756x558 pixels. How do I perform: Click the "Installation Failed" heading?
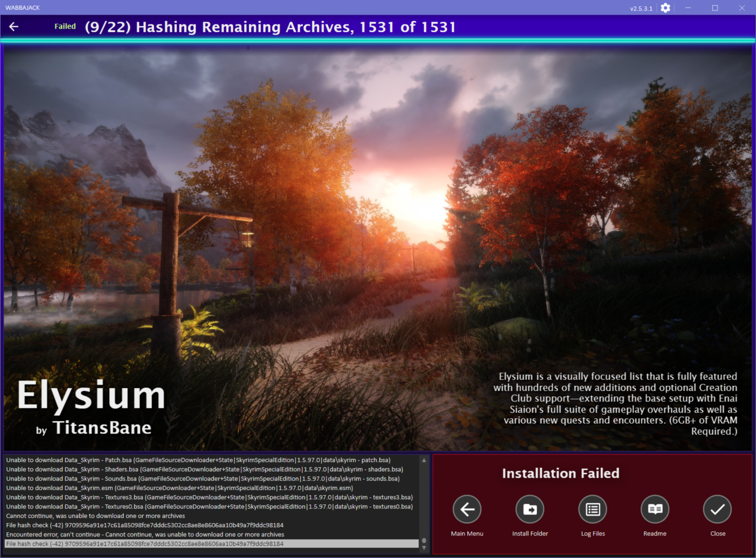(x=561, y=474)
